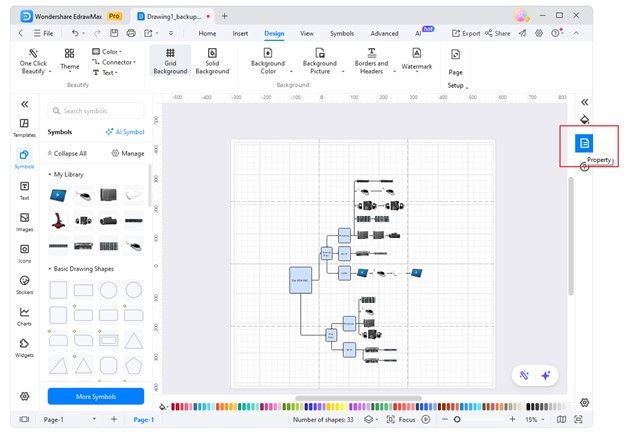624x445 pixels.
Task: Click the Solid Background tool
Action: 212,61
